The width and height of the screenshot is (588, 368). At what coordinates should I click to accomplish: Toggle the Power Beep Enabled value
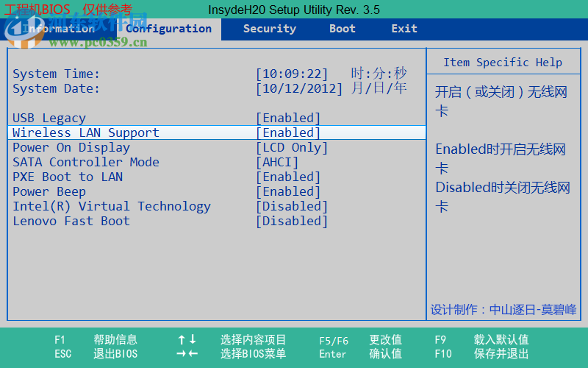[x=288, y=192]
